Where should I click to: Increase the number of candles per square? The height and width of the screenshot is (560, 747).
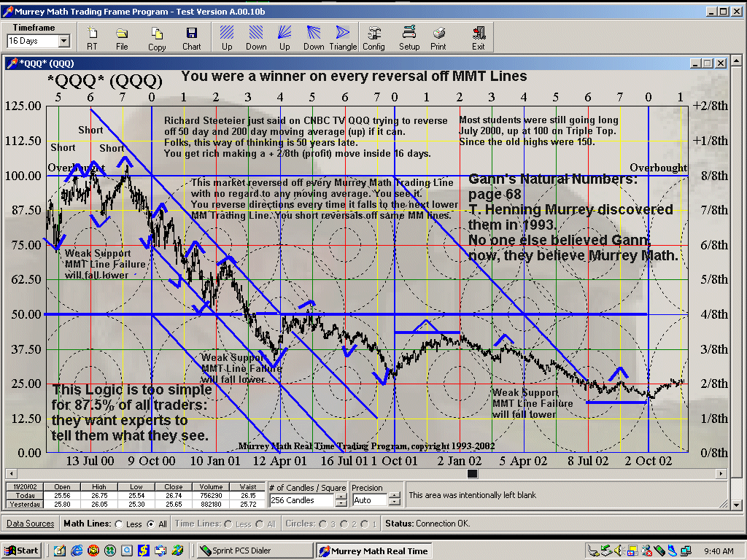click(x=341, y=497)
